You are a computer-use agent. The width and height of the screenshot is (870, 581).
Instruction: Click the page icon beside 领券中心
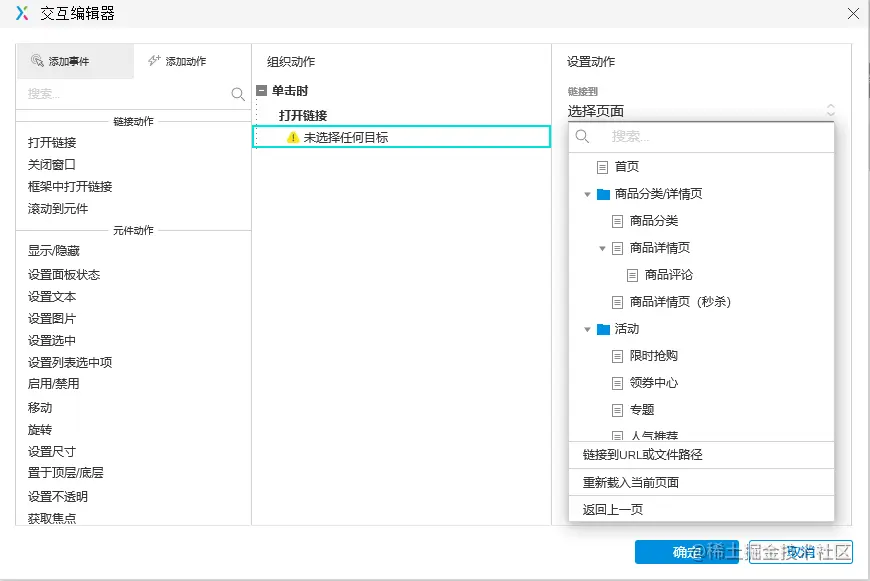tap(618, 383)
